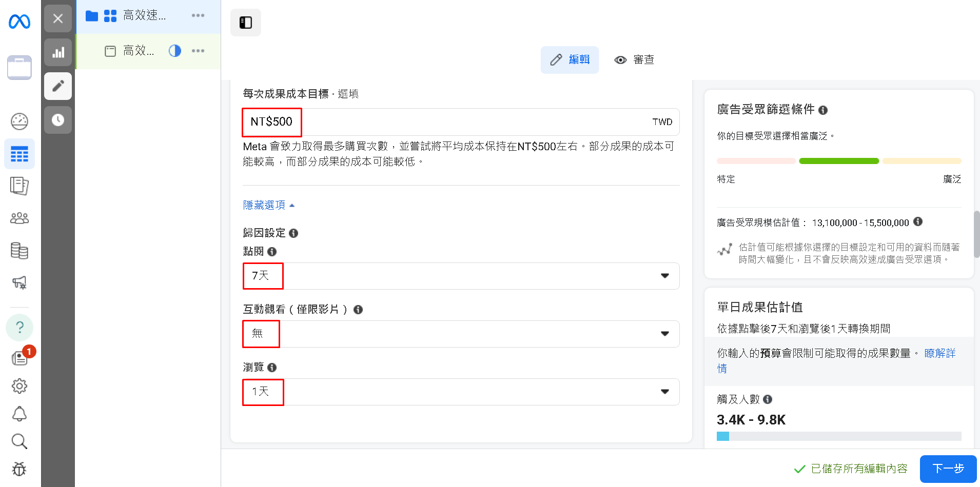Show info for audience size estimate
The height and width of the screenshot is (487, 980).
pos(918,221)
